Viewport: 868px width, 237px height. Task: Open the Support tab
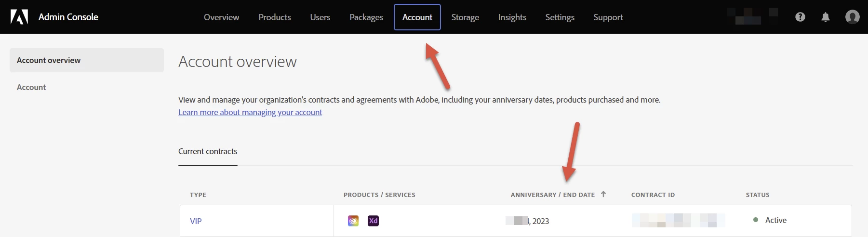(x=608, y=17)
